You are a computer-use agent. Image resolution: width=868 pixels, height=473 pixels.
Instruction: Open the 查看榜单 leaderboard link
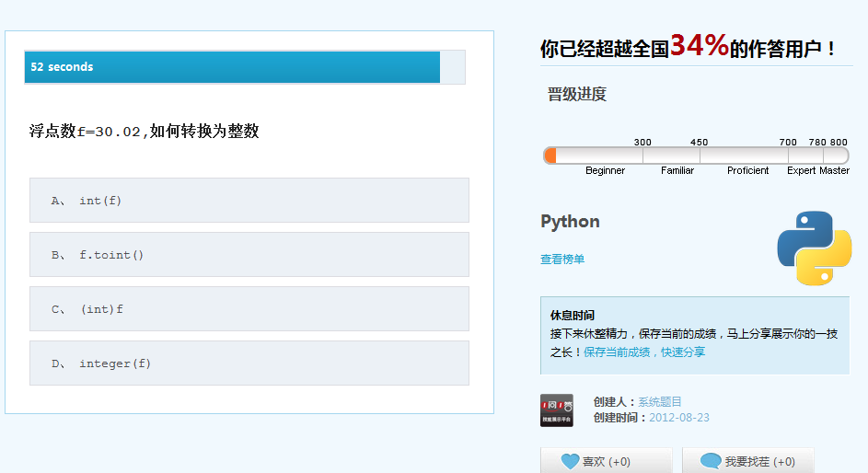tap(562, 259)
